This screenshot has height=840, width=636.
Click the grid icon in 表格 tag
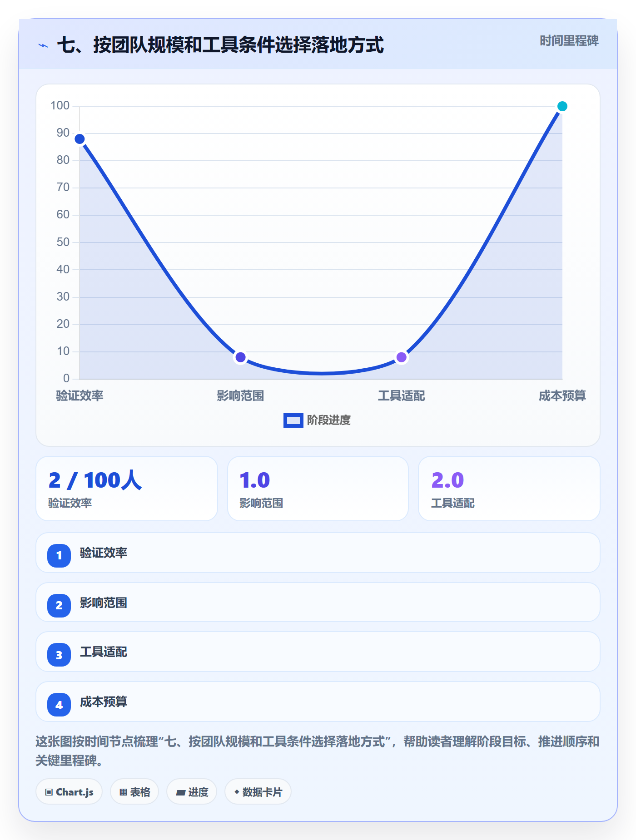pyautogui.click(x=123, y=792)
